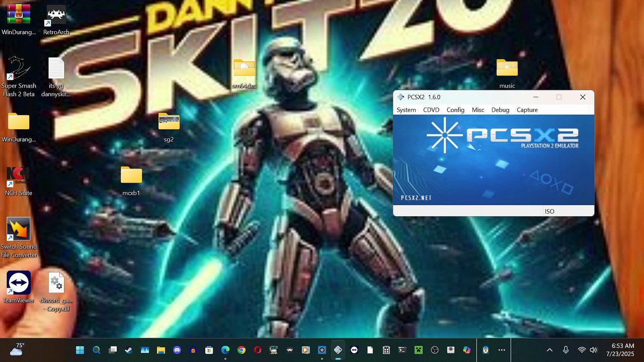This screenshot has height=362, width=644.
Task: Click the PCSX2 title bar app icon
Action: [400, 97]
